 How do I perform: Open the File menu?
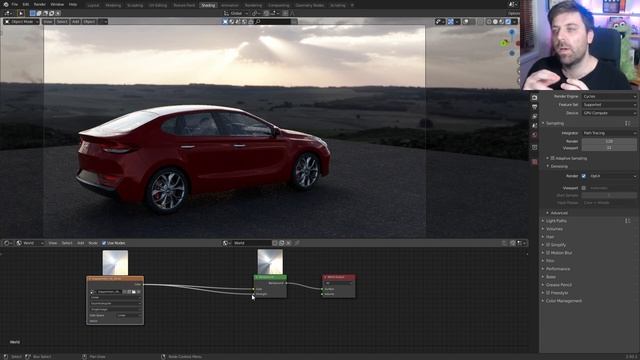(x=15, y=4)
